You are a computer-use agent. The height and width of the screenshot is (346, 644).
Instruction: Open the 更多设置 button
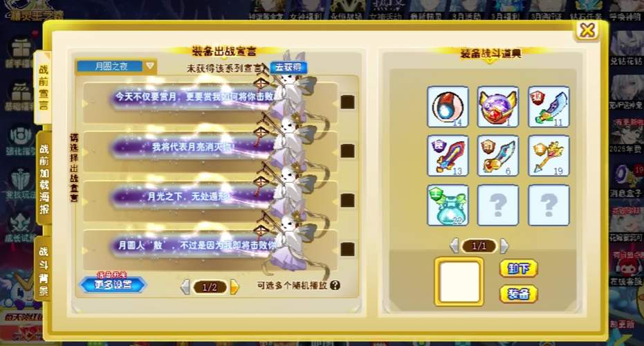pyautogui.click(x=113, y=284)
